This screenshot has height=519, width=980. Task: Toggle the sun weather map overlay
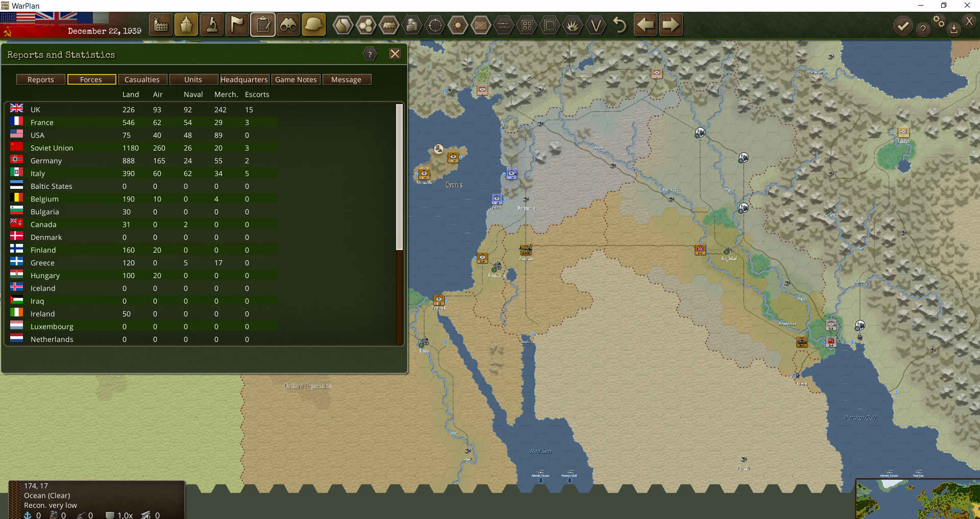coord(458,25)
